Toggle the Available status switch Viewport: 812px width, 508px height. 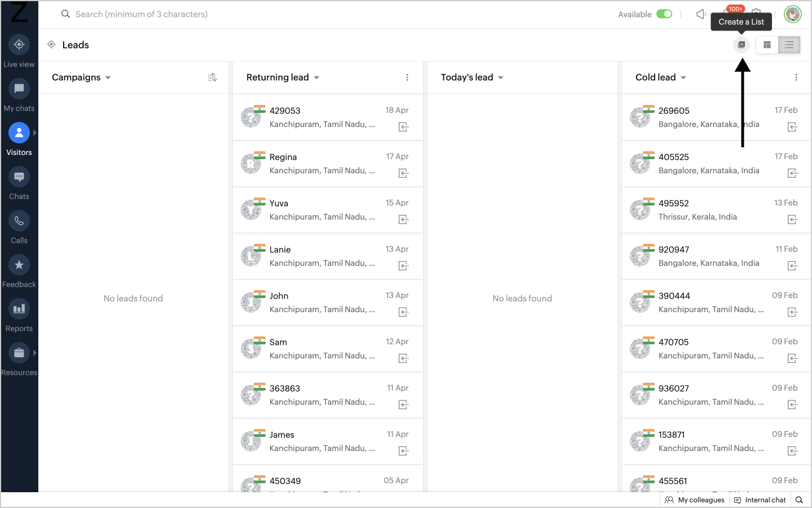point(664,14)
